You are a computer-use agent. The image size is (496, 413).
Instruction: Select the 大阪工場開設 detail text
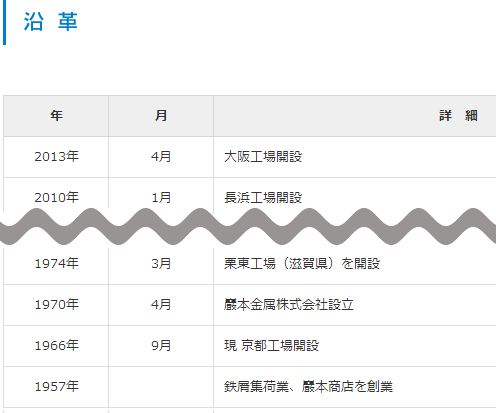[x=263, y=157]
